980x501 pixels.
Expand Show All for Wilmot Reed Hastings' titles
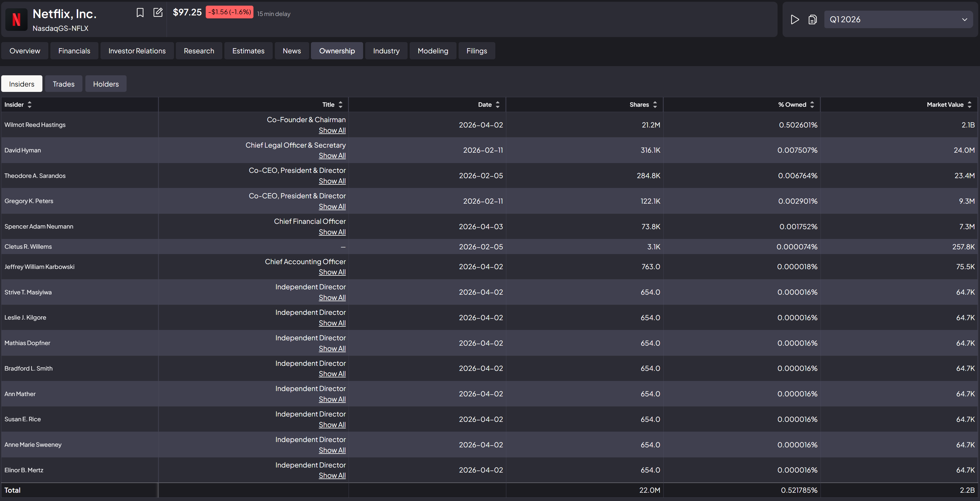click(x=332, y=130)
